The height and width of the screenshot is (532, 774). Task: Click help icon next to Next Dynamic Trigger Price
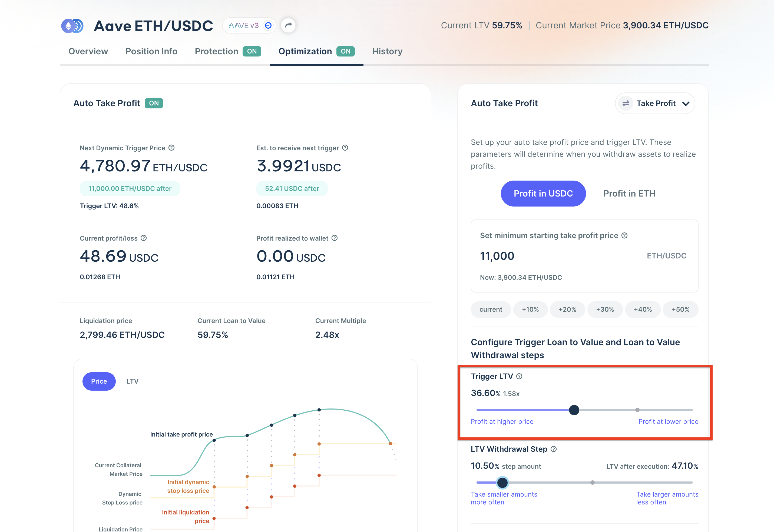pyautogui.click(x=171, y=148)
